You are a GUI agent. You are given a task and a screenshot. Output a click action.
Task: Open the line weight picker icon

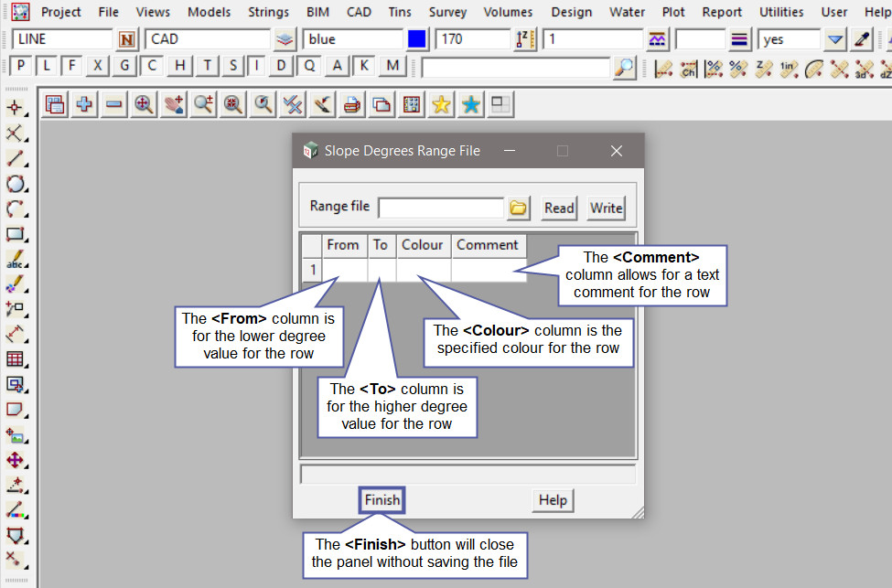(739, 39)
